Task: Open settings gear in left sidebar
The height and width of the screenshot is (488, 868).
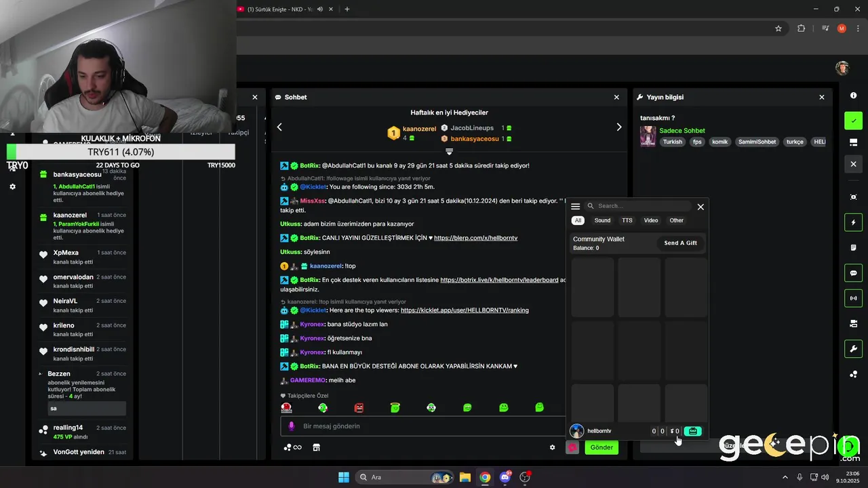Action: (x=12, y=186)
